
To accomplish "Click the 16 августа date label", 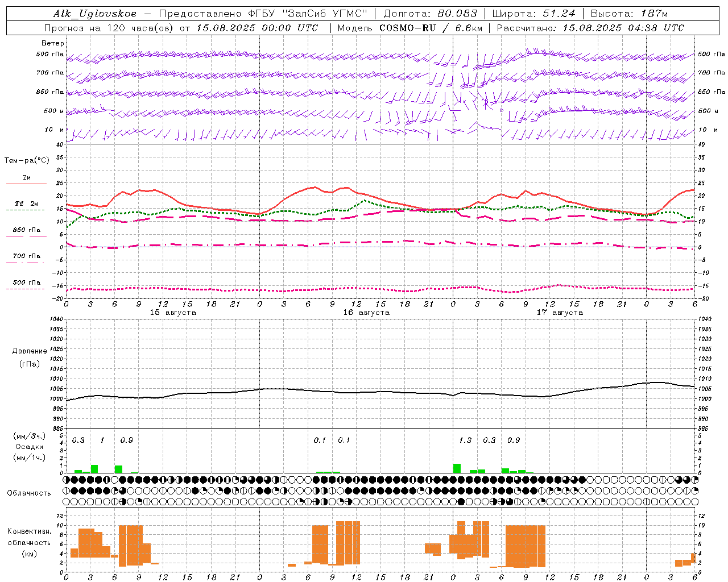I will (366, 313).
